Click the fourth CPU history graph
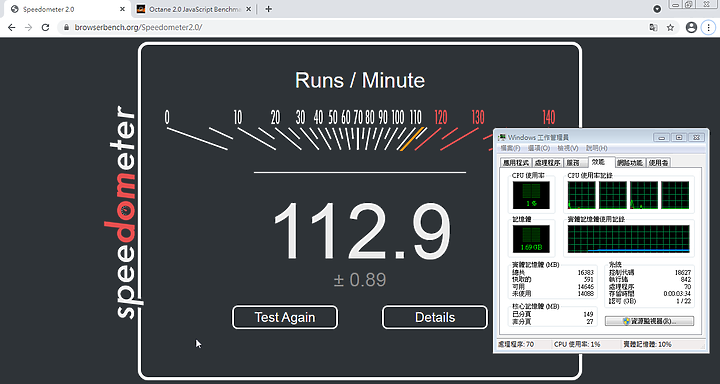The image size is (720, 384). pyautogui.click(x=675, y=195)
